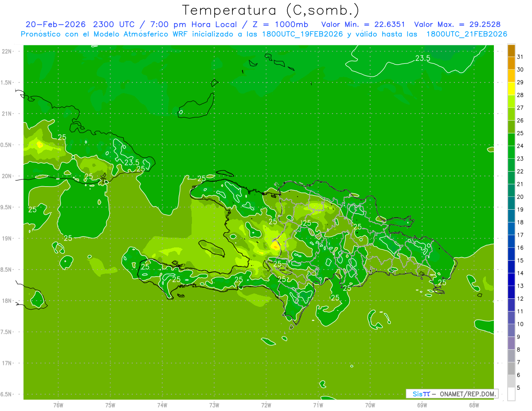
Task: Click the gray 7 legend color band
Action: point(511,356)
